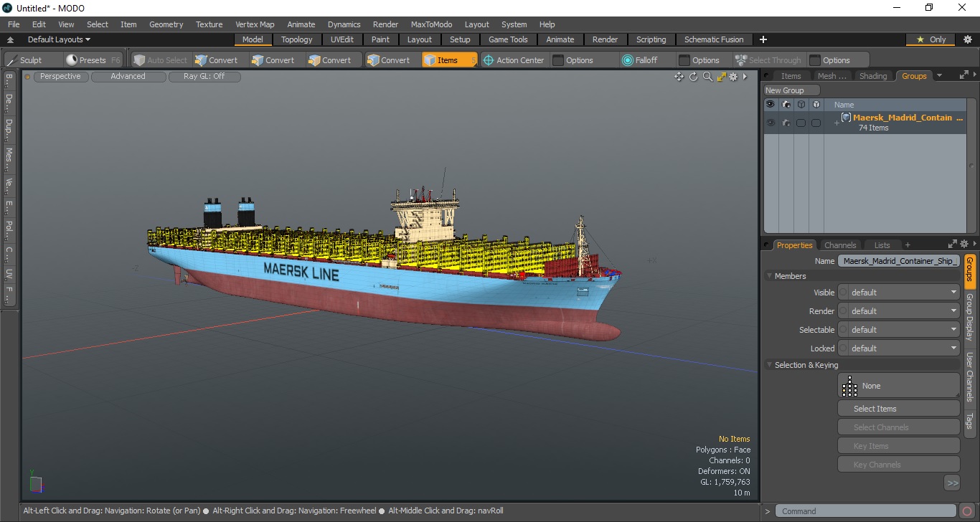Switch to the Topology layout tab
The width and height of the screenshot is (980, 522).
point(296,39)
